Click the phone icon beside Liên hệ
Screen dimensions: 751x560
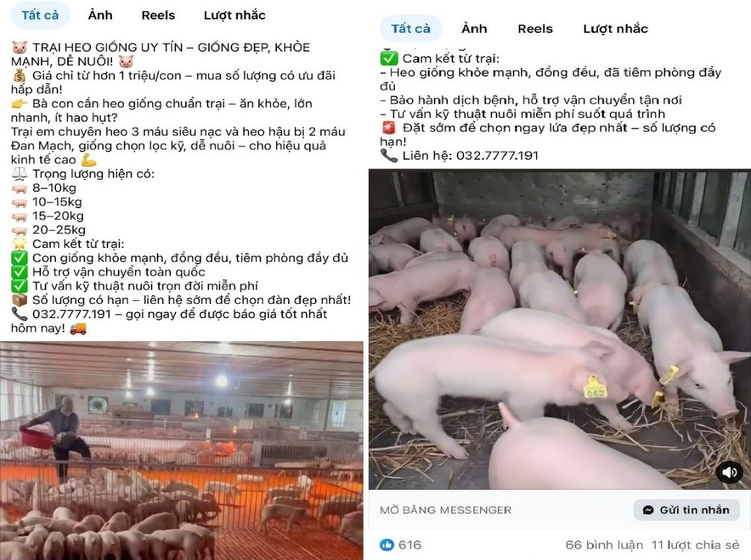pos(388,155)
